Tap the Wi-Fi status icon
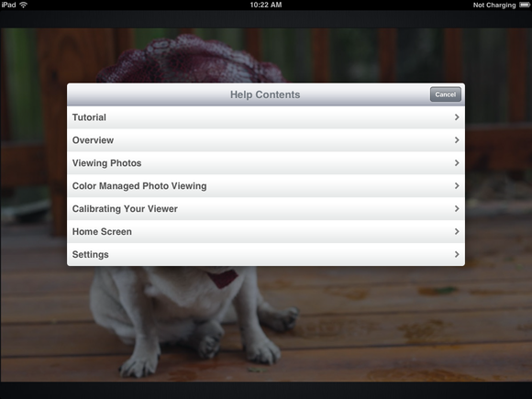Viewport: 532px width, 399px height. 24,5
